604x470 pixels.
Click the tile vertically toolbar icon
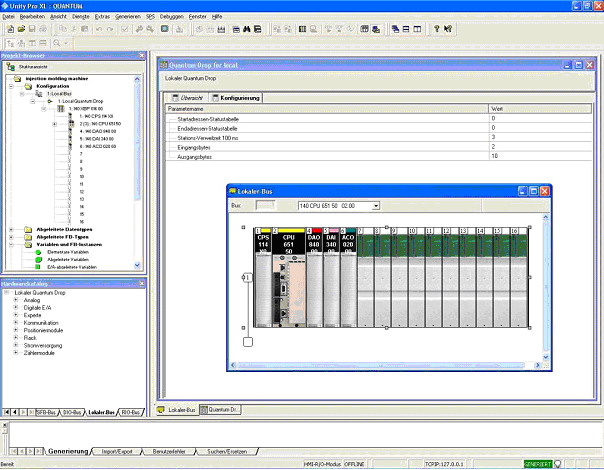point(417,29)
